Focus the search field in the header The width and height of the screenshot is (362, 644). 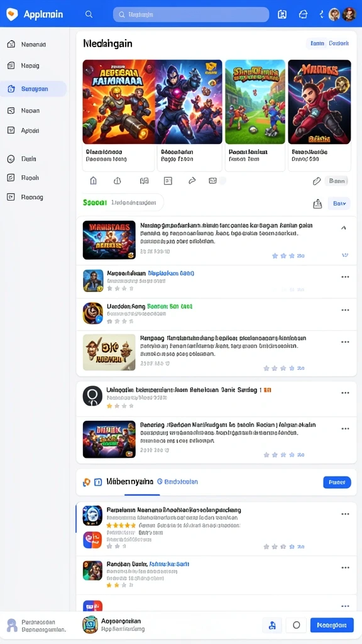click(x=191, y=14)
